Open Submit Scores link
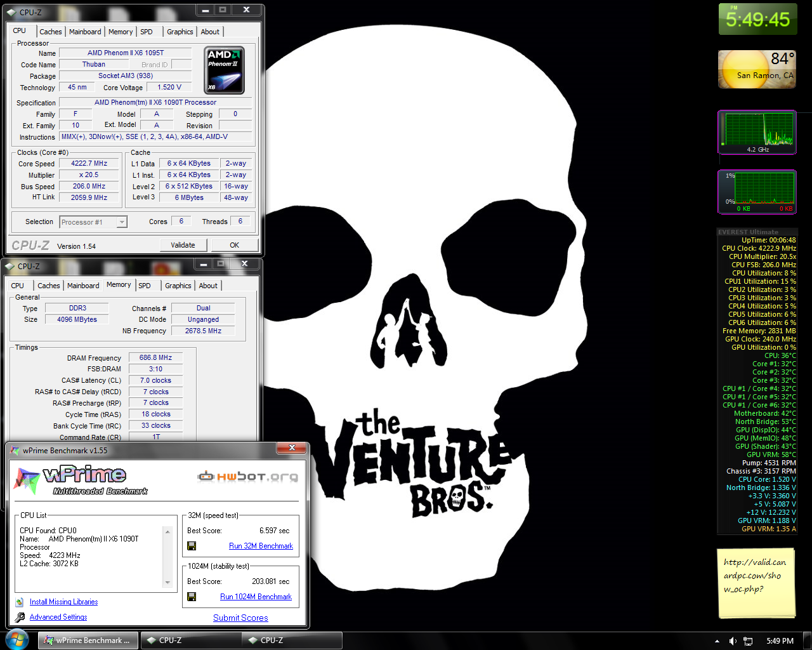Image resolution: width=812 pixels, height=650 pixels. click(240, 618)
